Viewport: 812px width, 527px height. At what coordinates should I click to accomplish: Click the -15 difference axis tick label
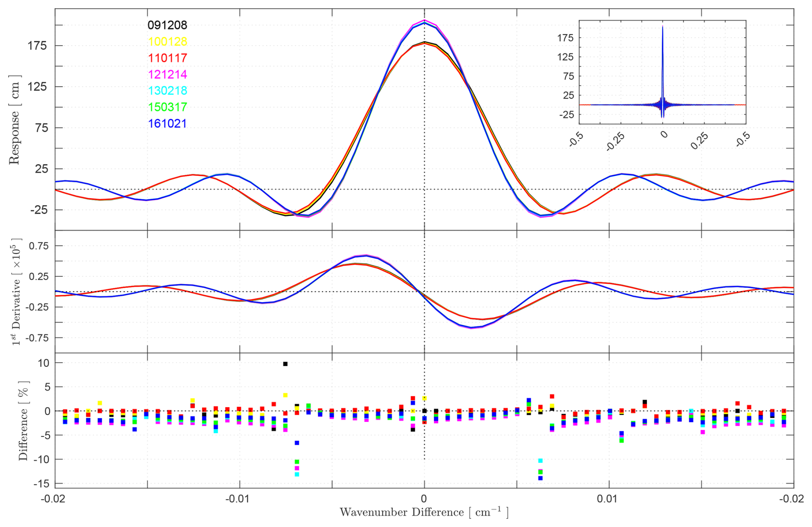(x=41, y=484)
